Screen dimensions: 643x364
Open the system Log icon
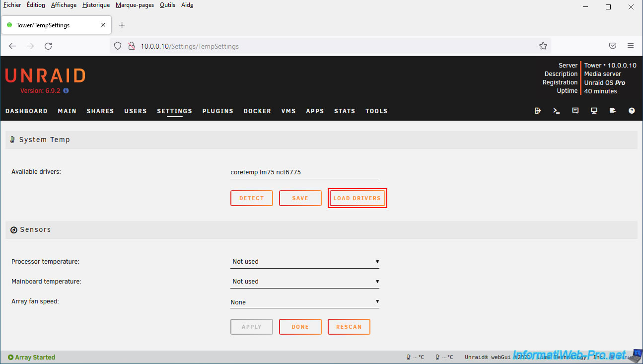tap(613, 111)
